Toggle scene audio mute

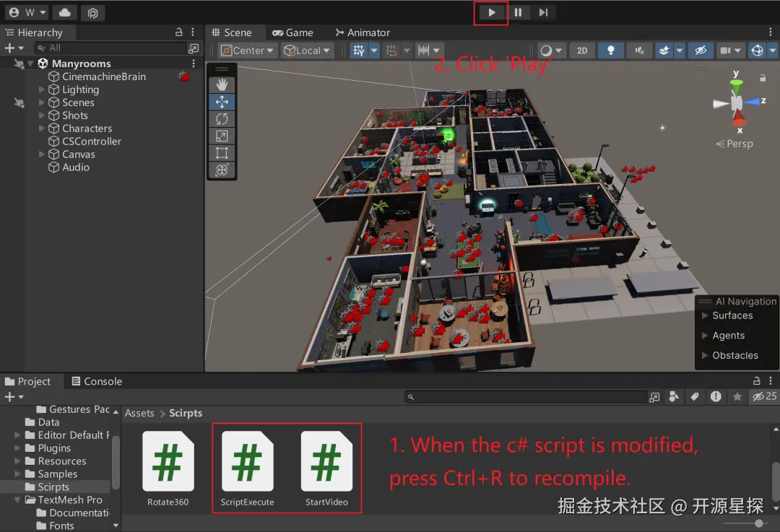(x=640, y=51)
